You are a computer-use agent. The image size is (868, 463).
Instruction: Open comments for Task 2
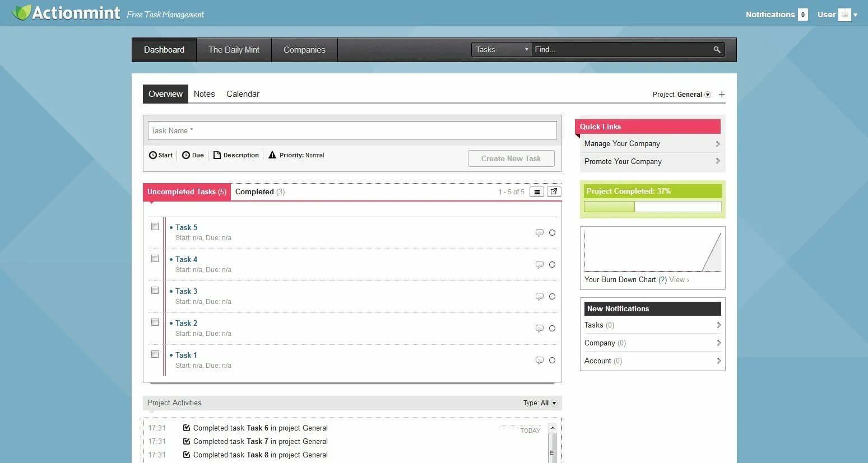coord(540,329)
